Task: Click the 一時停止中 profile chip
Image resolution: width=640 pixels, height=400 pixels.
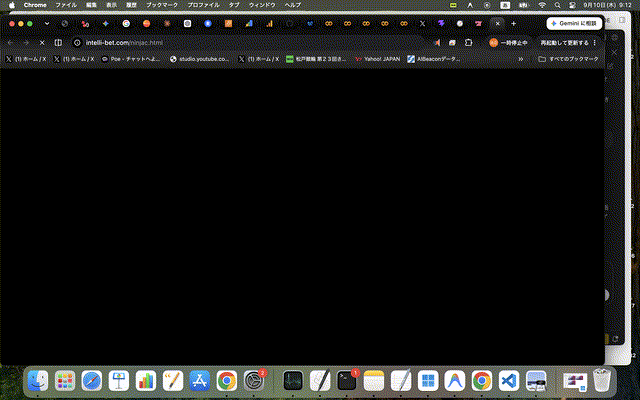Action: pyautogui.click(x=509, y=42)
